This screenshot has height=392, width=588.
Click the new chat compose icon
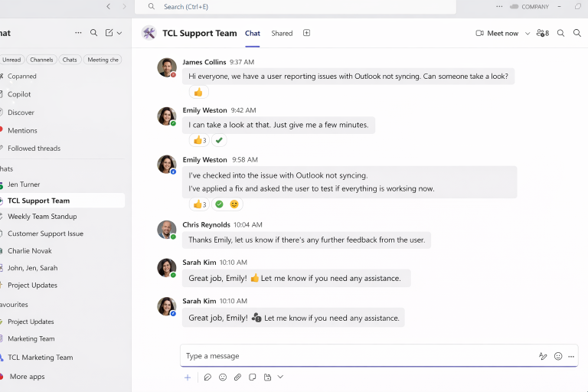[109, 33]
